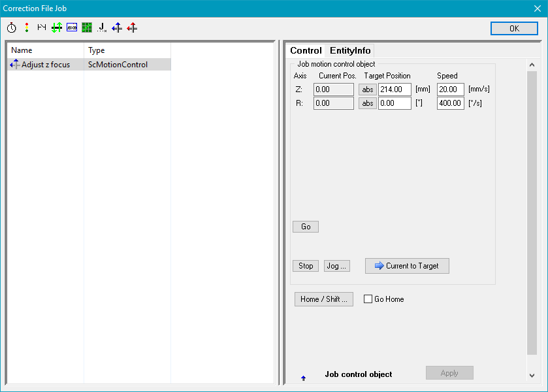This screenshot has width=548, height=392.
Task: Click the stopwatch timer icon in toolbar
Action: click(x=12, y=27)
